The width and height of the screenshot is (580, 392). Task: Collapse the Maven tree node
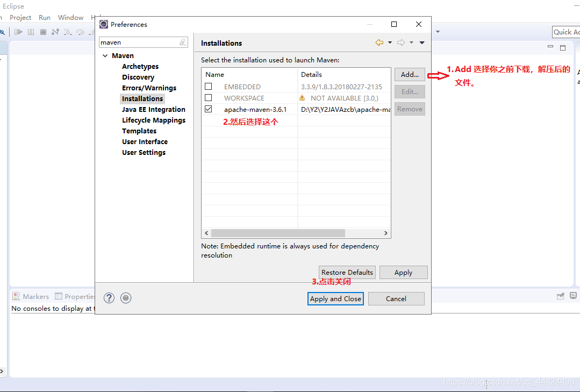click(105, 55)
